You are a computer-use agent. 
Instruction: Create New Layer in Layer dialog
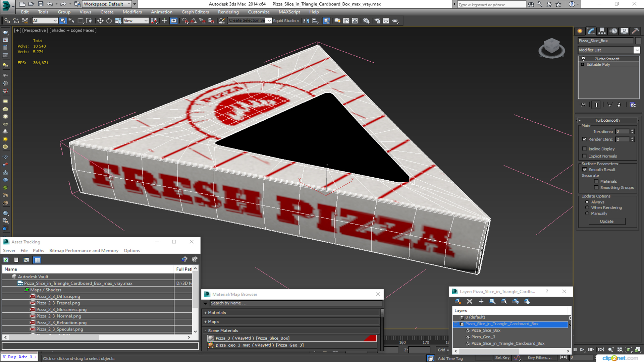[x=458, y=301]
